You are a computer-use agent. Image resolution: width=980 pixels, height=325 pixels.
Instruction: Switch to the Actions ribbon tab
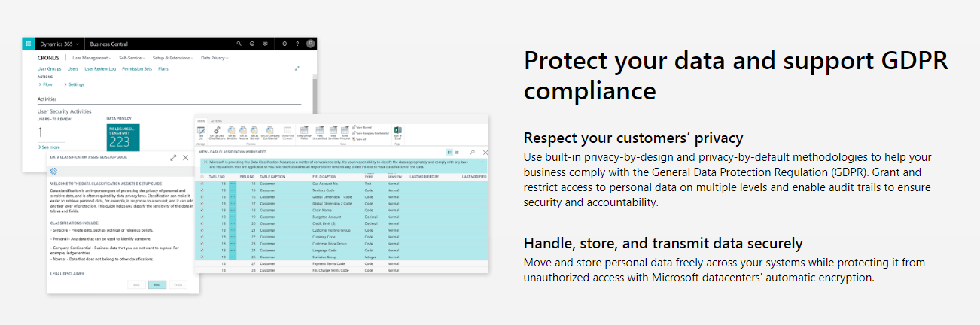pyautogui.click(x=216, y=120)
